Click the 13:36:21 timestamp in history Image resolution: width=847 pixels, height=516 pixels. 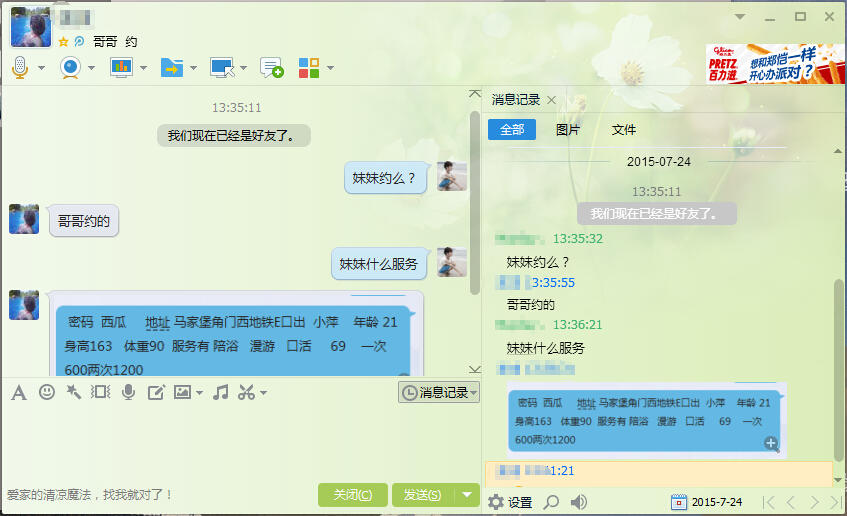577,325
